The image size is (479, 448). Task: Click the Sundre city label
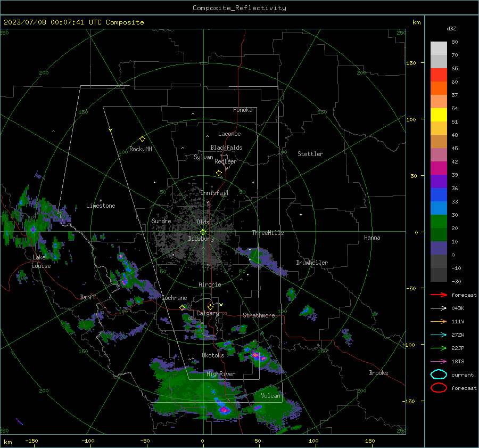coord(161,221)
